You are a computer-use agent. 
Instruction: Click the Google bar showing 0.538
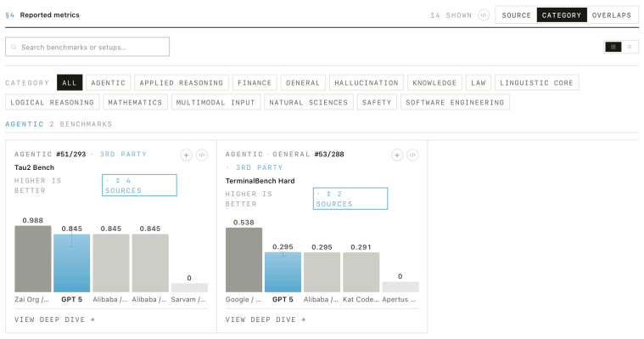pyautogui.click(x=244, y=260)
